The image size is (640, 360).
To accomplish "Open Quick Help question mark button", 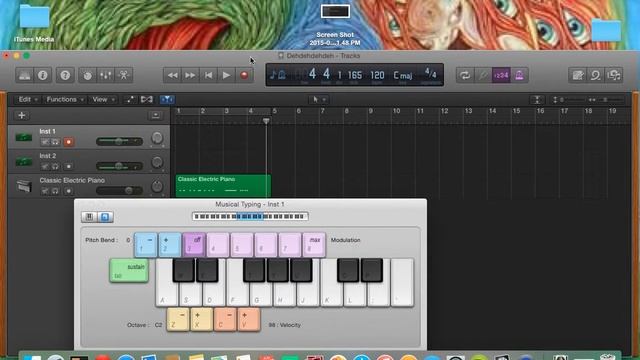I will 65,75.
